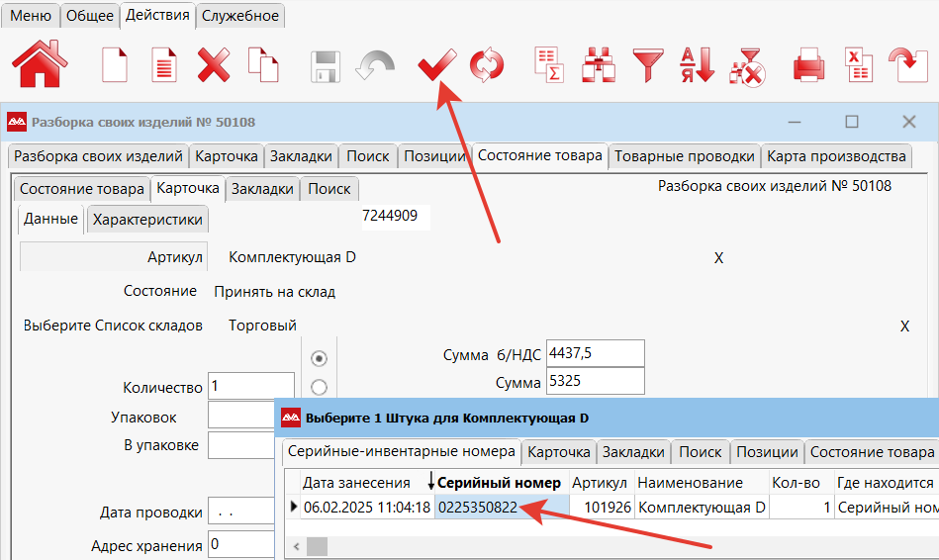Open the Характеристики tab
The height and width of the screenshot is (560, 939).
point(147,220)
